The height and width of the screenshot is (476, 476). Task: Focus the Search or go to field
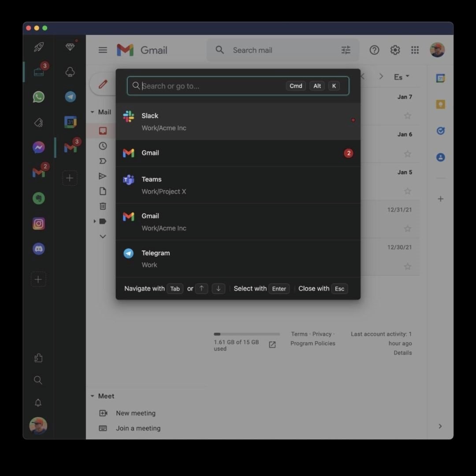pos(238,86)
